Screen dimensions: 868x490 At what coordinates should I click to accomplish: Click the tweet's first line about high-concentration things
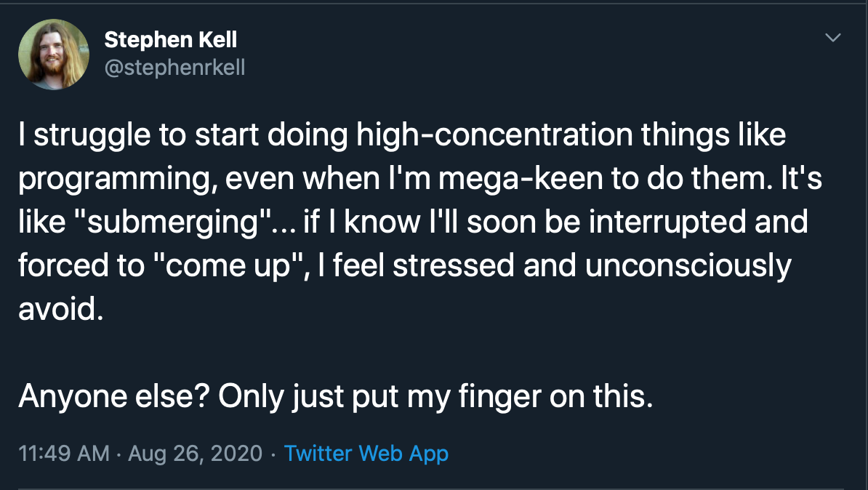pyautogui.click(x=402, y=136)
